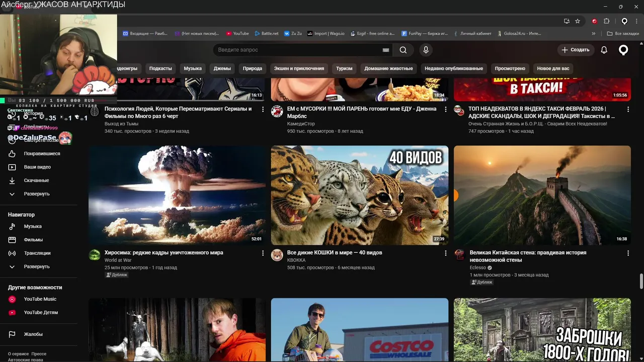Open the YouTube bookmark in the bookmarks bar
The image size is (644, 362).
click(237, 34)
